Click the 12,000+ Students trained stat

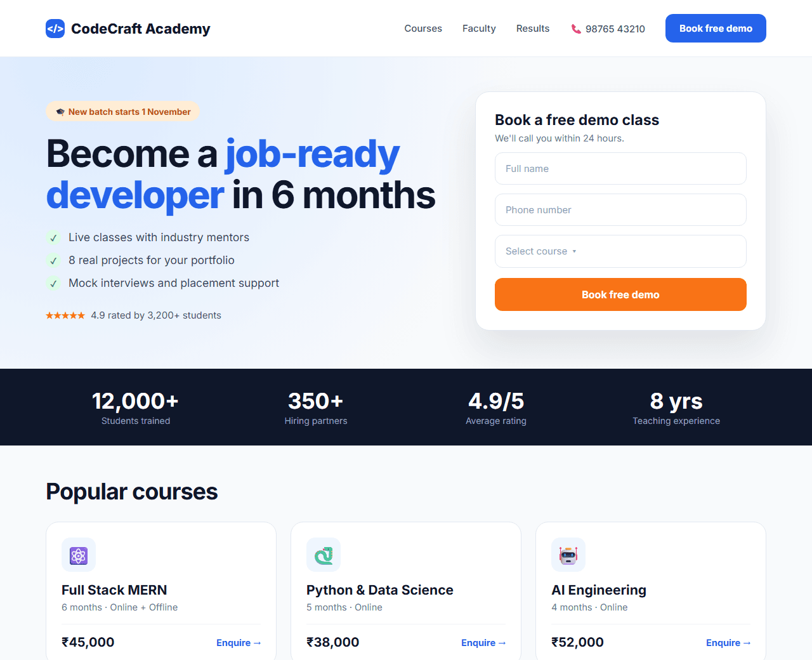pos(136,407)
